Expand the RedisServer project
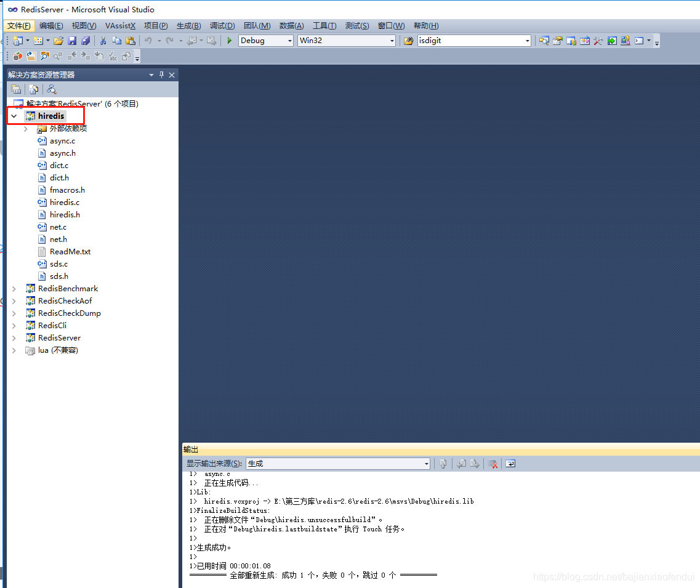700x588 pixels. 14,338
